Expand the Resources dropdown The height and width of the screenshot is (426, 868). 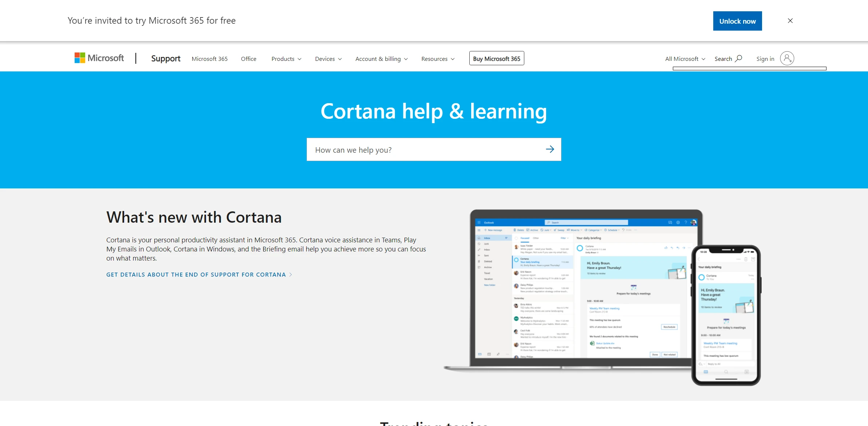(438, 59)
